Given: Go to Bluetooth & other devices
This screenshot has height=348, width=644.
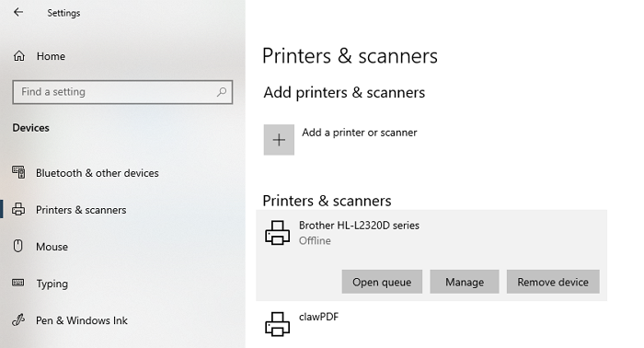Looking at the screenshot, I should [x=97, y=173].
